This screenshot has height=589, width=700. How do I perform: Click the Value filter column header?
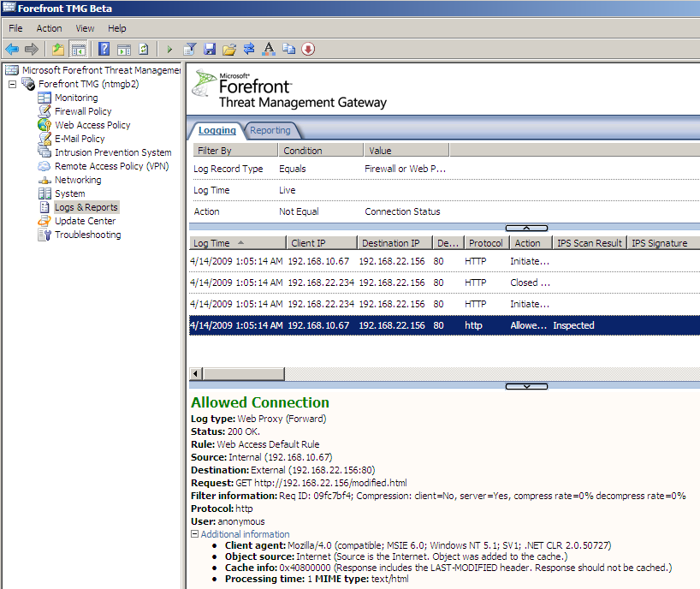click(406, 151)
